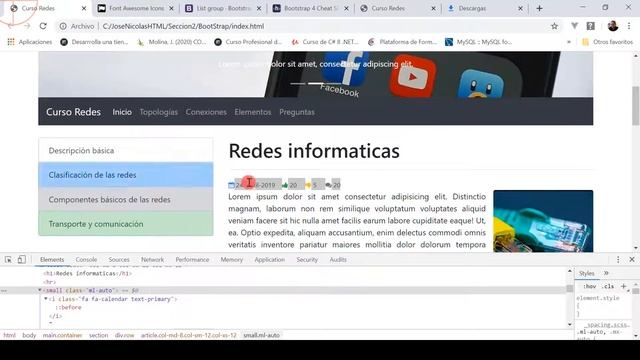
Task: Open the Application tab in DevTools
Action: click(269, 260)
